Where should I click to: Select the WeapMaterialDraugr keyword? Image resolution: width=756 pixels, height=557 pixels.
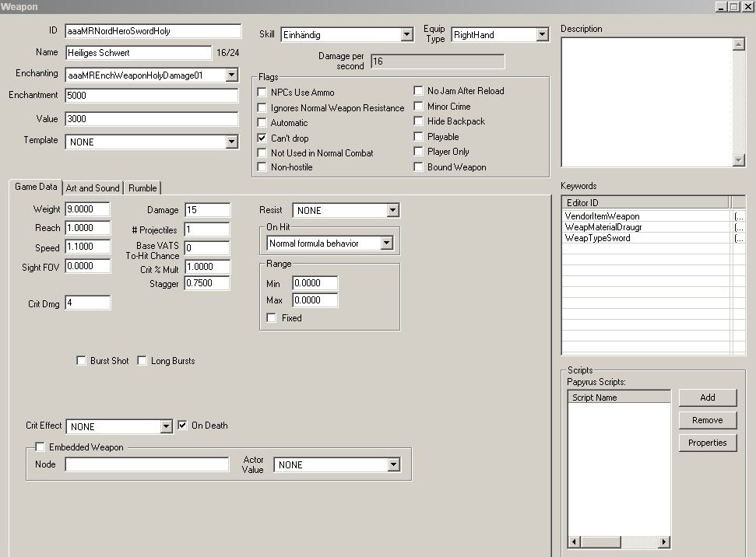[x=604, y=227]
